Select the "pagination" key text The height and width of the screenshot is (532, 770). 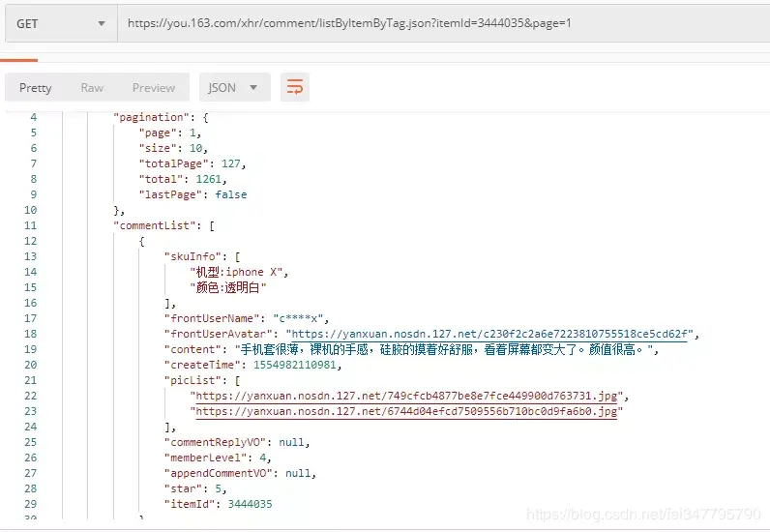[x=151, y=117]
